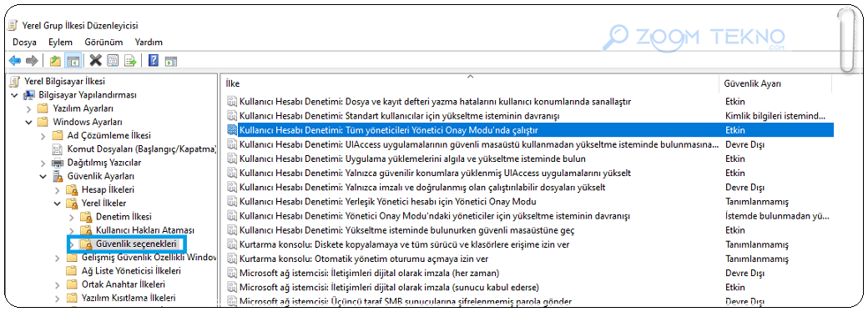Open the Dosya menu
The image size is (868, 312).
pos(24,42)
